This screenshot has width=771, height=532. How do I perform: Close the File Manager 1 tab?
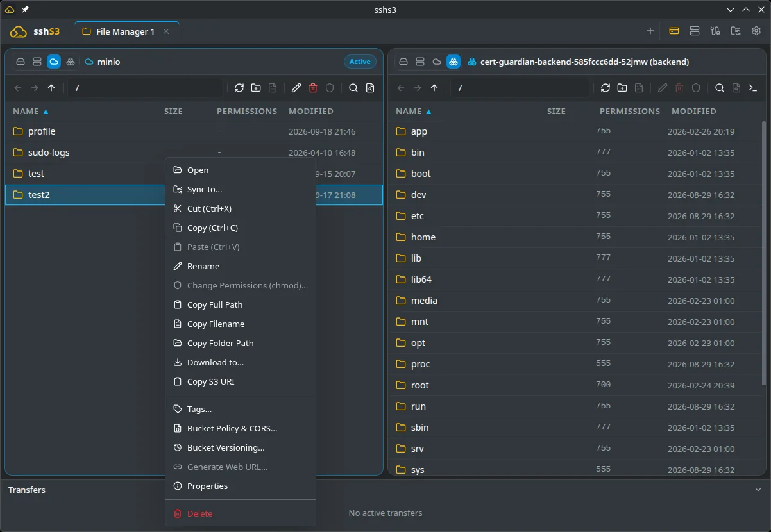tap(166, 31)
